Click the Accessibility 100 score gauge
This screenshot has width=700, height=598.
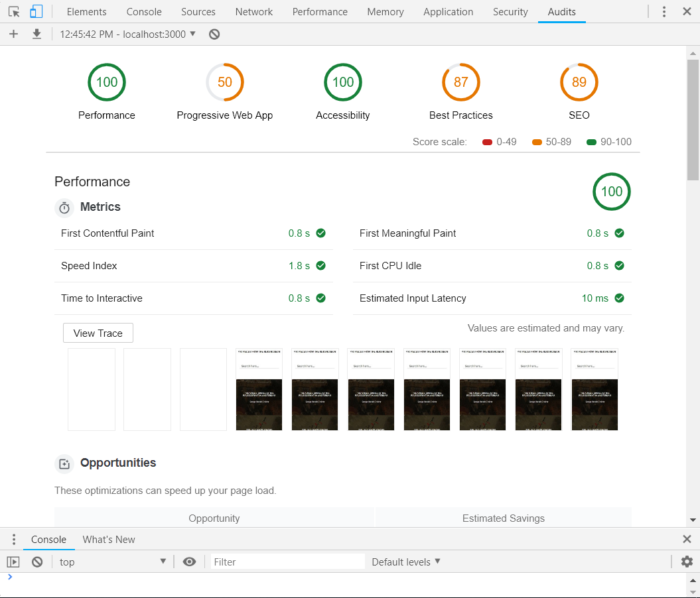coord(343,82)
